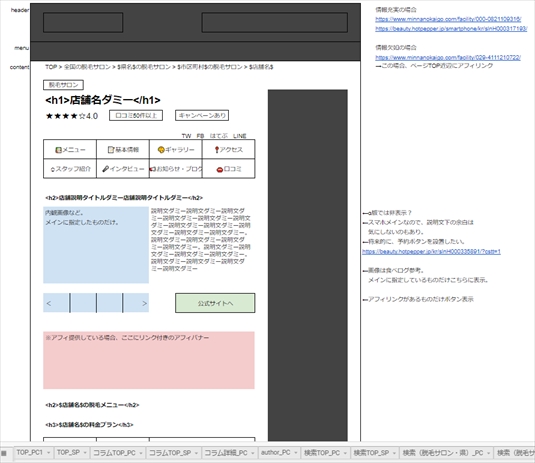Click the yellow icon beside ギャラリー
The image size is (535, 463).
[x=161, y=150]
